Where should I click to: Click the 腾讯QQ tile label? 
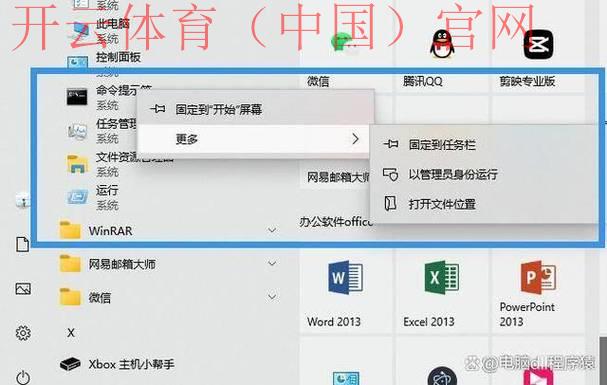coord(422,81)
